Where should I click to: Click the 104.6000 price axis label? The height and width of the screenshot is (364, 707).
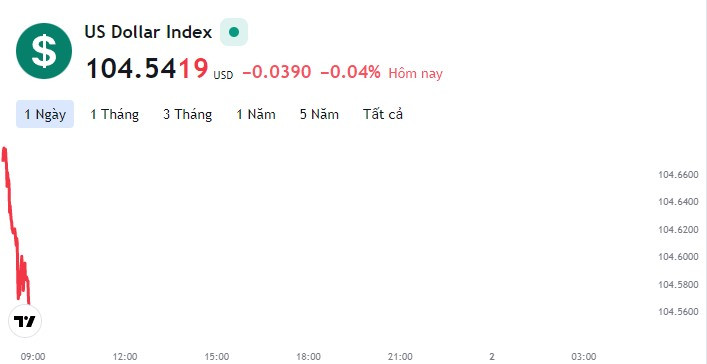pos(679,257)
